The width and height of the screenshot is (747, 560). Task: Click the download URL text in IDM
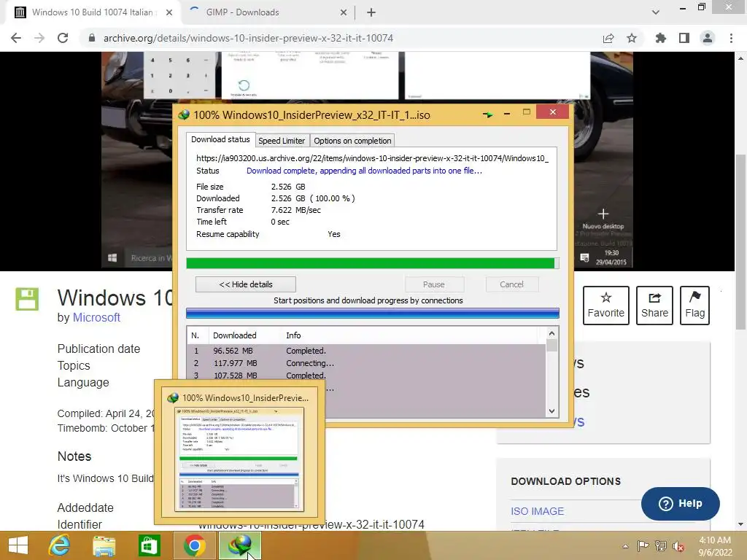(372, 158)
